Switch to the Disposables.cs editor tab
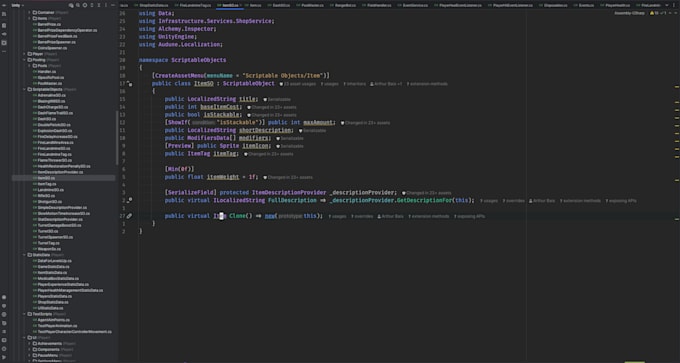The height and width of the screenshot is (363, 680). [x=554, y=5]
